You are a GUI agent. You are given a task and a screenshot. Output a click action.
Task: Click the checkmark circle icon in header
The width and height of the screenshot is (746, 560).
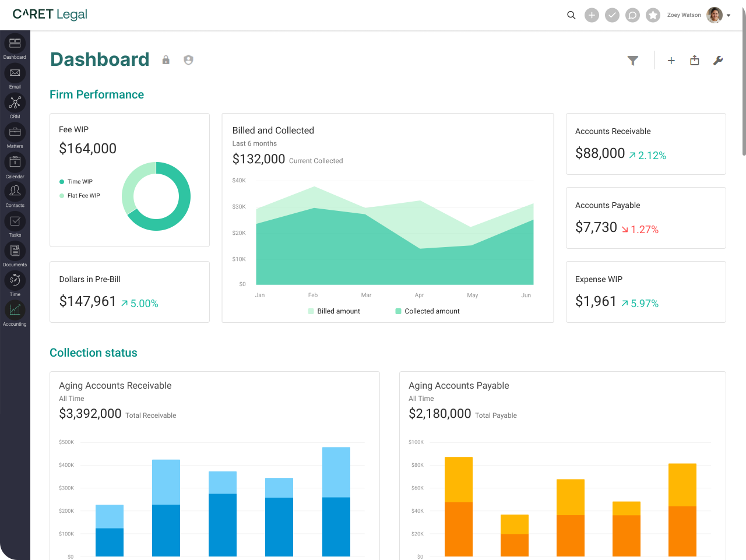(612, 15)
